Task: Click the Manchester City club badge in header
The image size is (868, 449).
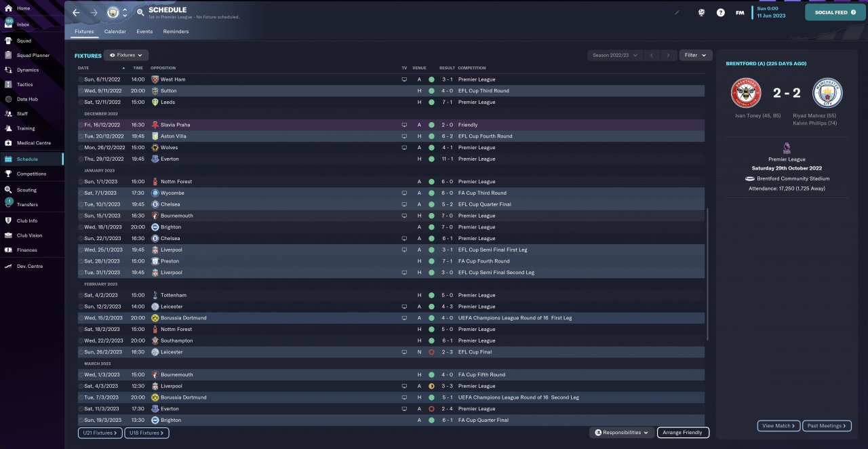Action: coord(113,12)
